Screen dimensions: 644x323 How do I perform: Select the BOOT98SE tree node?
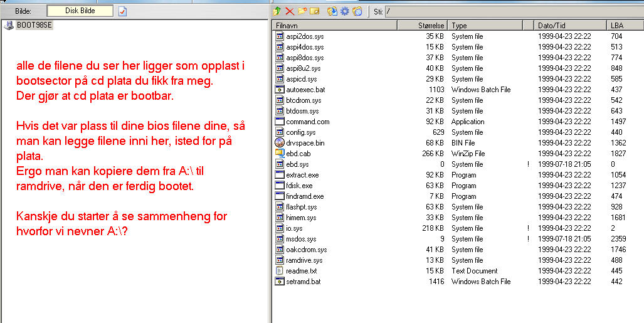click(x=34, y=26)
